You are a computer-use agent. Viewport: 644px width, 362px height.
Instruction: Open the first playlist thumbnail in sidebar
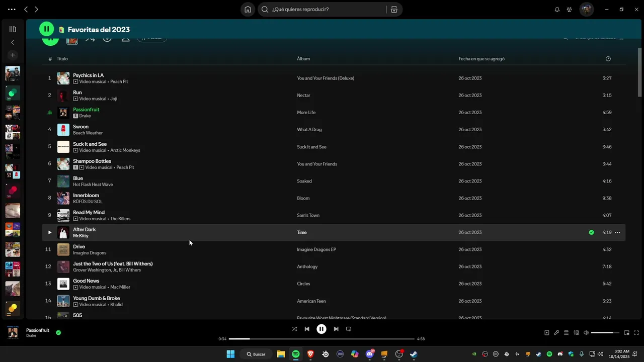coord(13,73)
